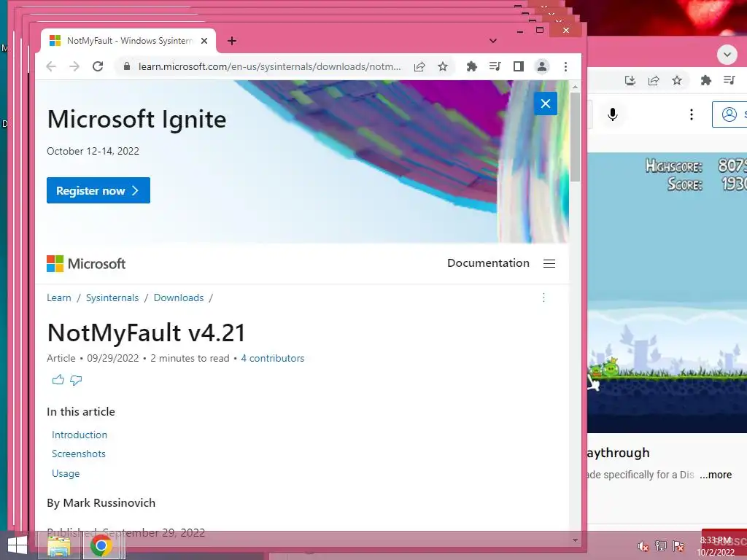Bookmark the learn.microsoft.com page with the star

443,66
